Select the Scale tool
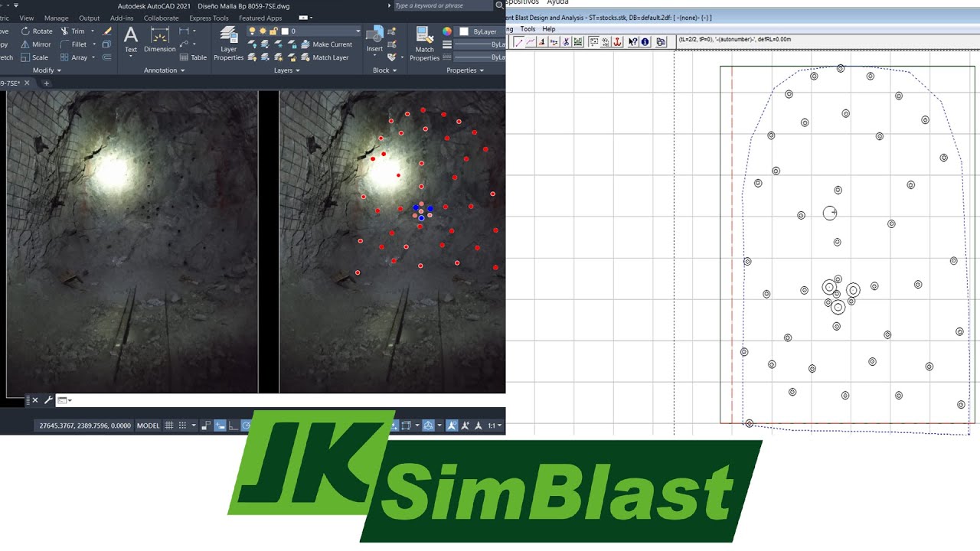 point(34,57)
